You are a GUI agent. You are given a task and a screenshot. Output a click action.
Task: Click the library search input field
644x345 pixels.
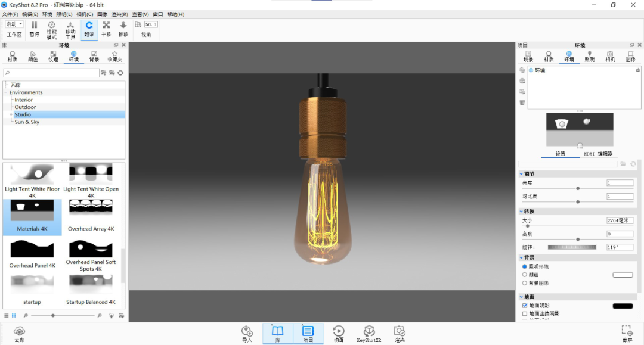tap(51, 73)
